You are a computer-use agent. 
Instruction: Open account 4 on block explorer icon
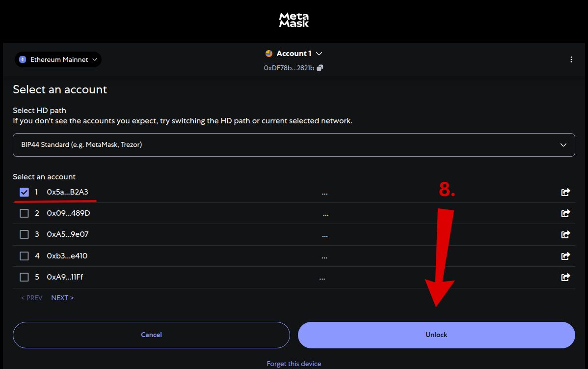565,255
